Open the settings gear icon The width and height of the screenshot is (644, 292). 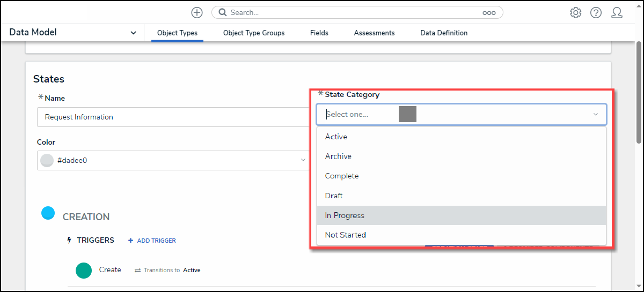[576, 13]
